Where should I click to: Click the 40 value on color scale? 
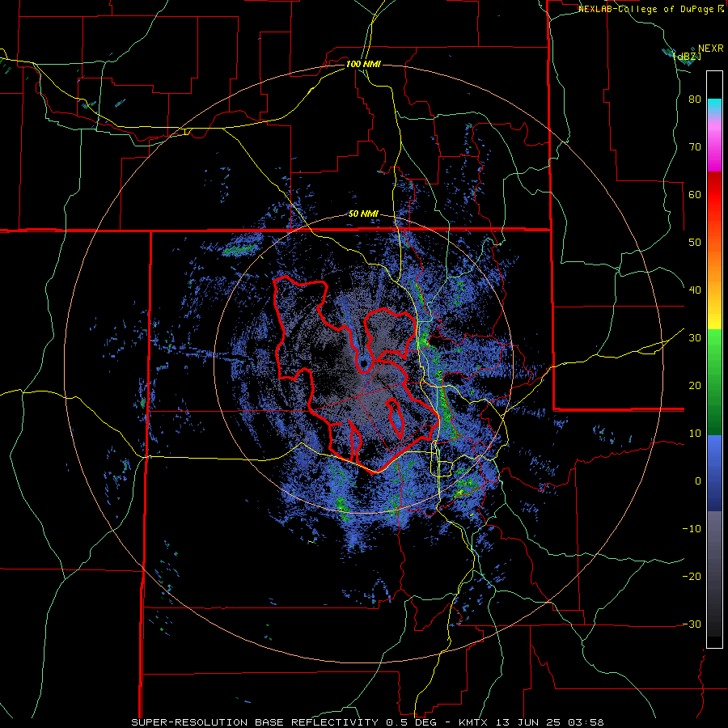pyautogui.click(x=695, y=290)
